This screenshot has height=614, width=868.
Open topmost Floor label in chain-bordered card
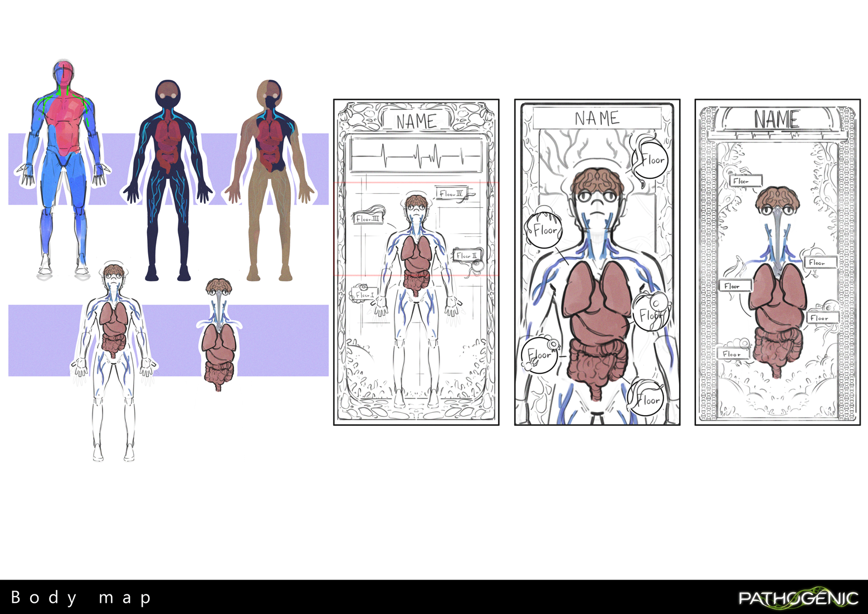point(745,181)
